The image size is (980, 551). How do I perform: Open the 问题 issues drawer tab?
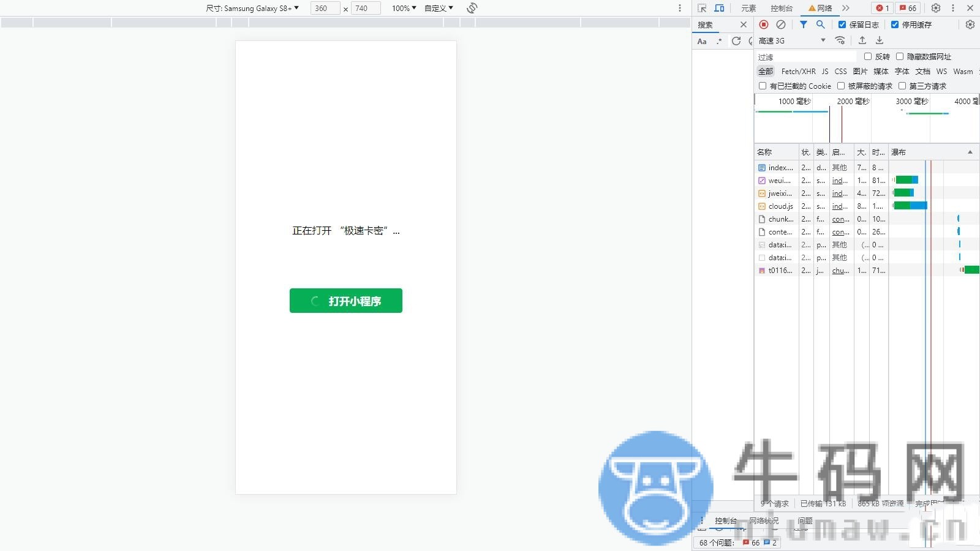coord(805,520)
